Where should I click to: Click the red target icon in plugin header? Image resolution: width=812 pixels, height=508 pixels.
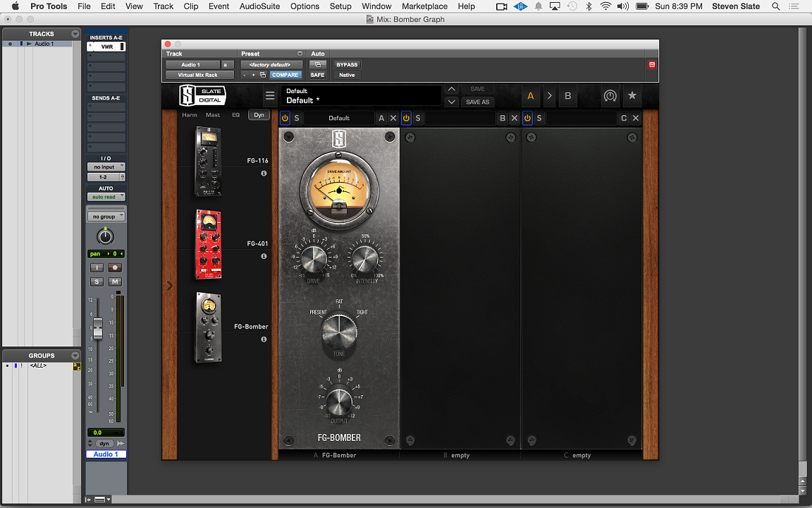point(652,65)
